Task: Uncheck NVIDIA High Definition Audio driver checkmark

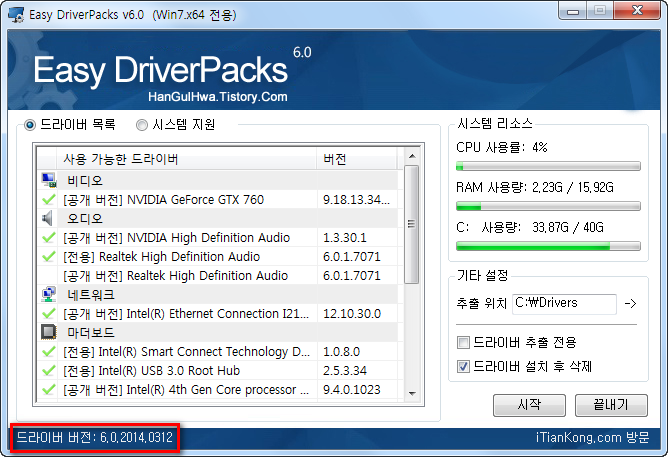Action: [49, 237]
